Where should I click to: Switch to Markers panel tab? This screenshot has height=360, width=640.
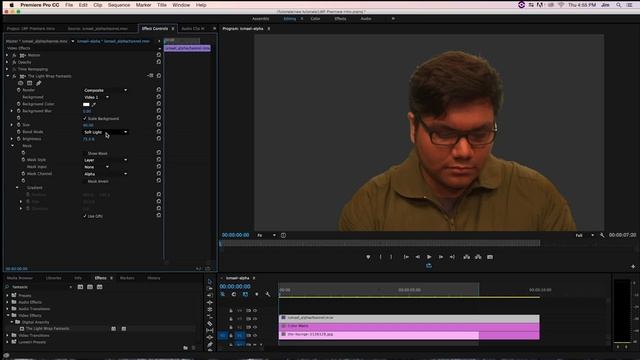(x=127, y=278)
